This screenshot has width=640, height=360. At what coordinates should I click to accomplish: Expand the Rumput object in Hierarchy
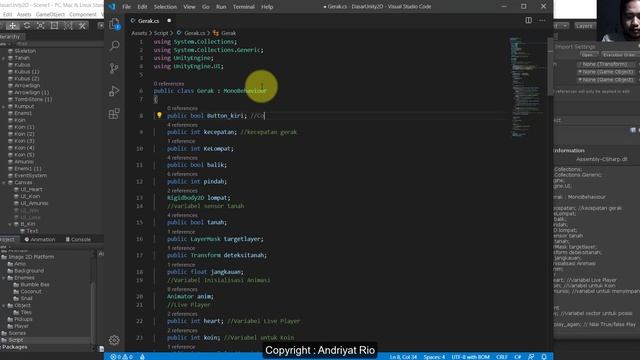click(4, 107)
